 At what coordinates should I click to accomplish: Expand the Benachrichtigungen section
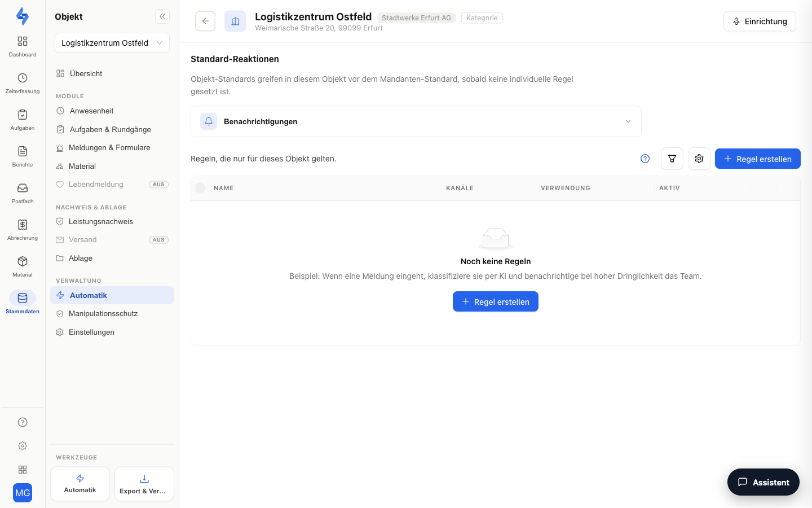click(x=416, y=121)
